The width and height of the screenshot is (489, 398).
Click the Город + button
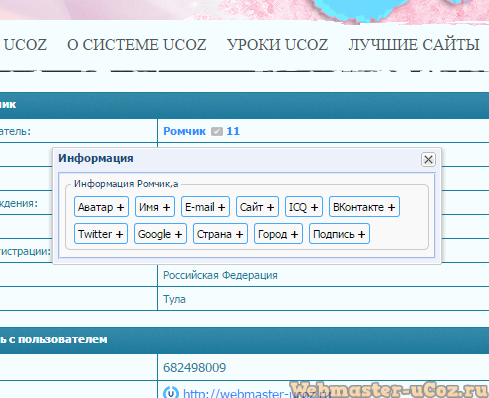[278, 234]
